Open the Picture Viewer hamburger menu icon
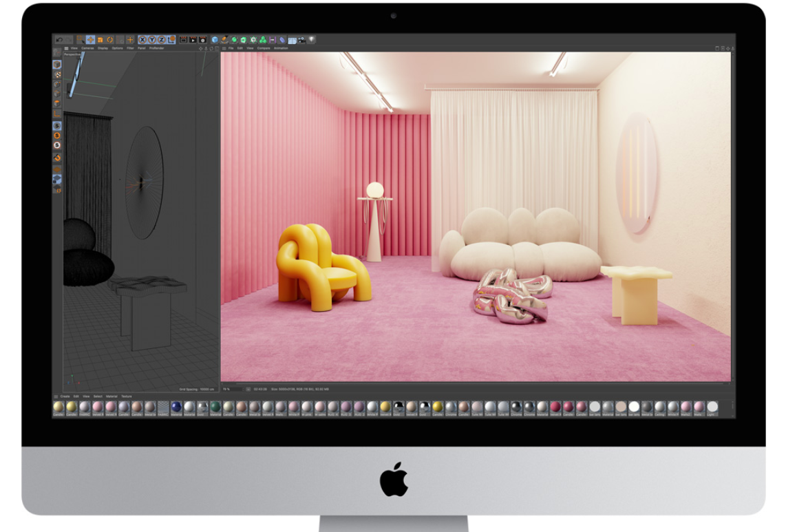Image resolution: width=786 pixels, height=532 pixels. tap(224, 49)
